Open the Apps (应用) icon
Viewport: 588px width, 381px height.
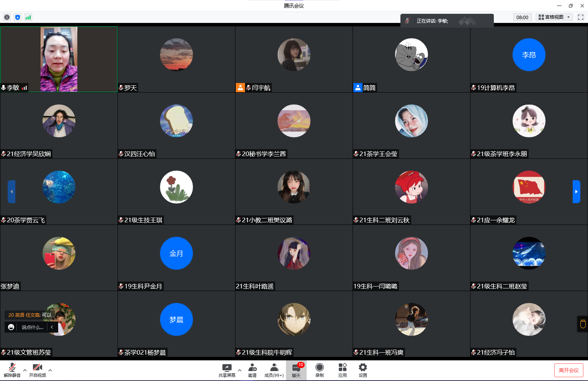(x=342, y=370)
